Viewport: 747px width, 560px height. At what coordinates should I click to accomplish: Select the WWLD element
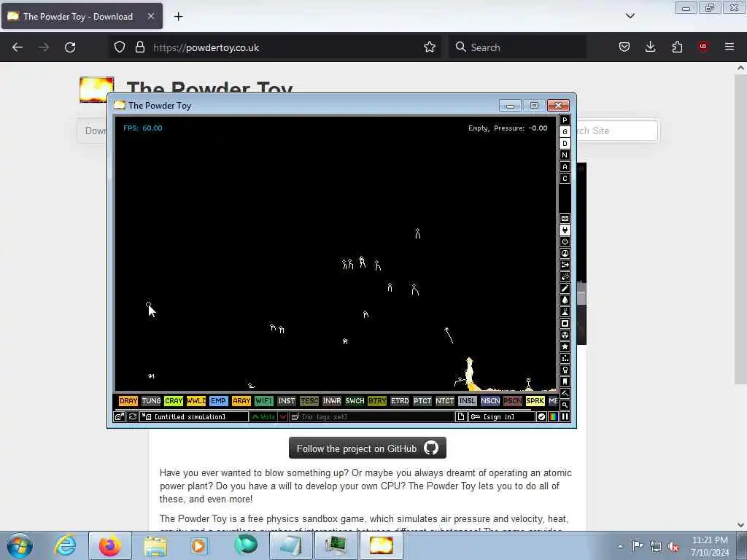196,401
